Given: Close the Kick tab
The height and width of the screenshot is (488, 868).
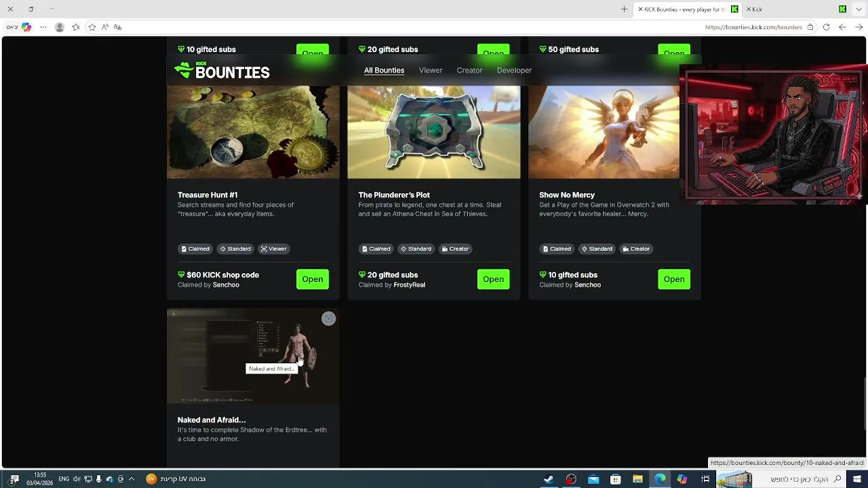Looking at the screenshot, I should [749, 9].
